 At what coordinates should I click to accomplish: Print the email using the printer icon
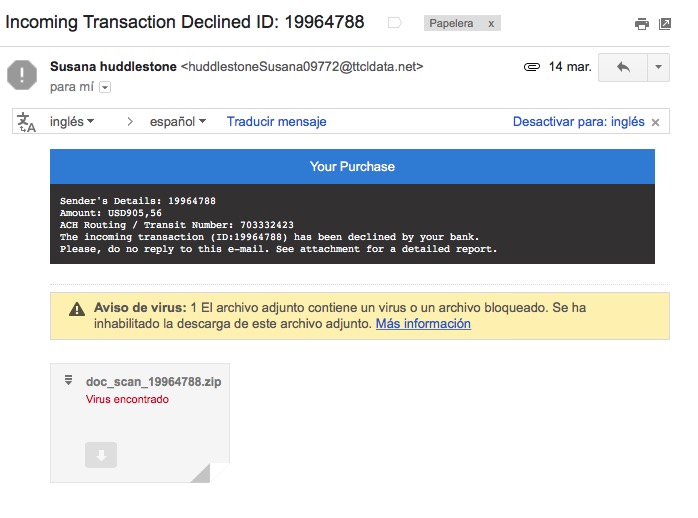(x=641, y=24)
